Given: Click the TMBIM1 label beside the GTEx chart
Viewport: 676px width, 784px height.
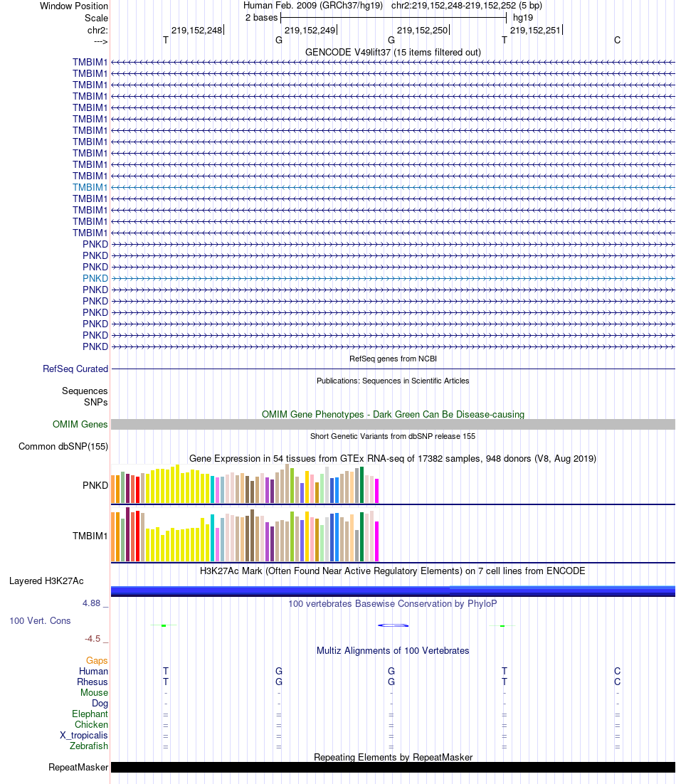Looking at the screenshot, I should [90, 536].
